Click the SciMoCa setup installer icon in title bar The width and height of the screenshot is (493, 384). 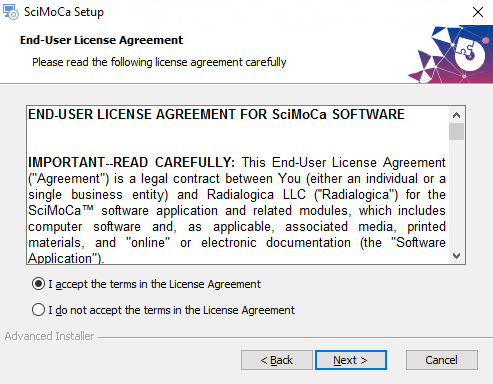[x=11, y=12]
